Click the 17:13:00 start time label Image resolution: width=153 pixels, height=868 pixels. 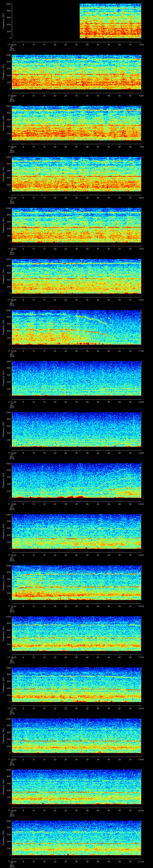tap(12, 504)
